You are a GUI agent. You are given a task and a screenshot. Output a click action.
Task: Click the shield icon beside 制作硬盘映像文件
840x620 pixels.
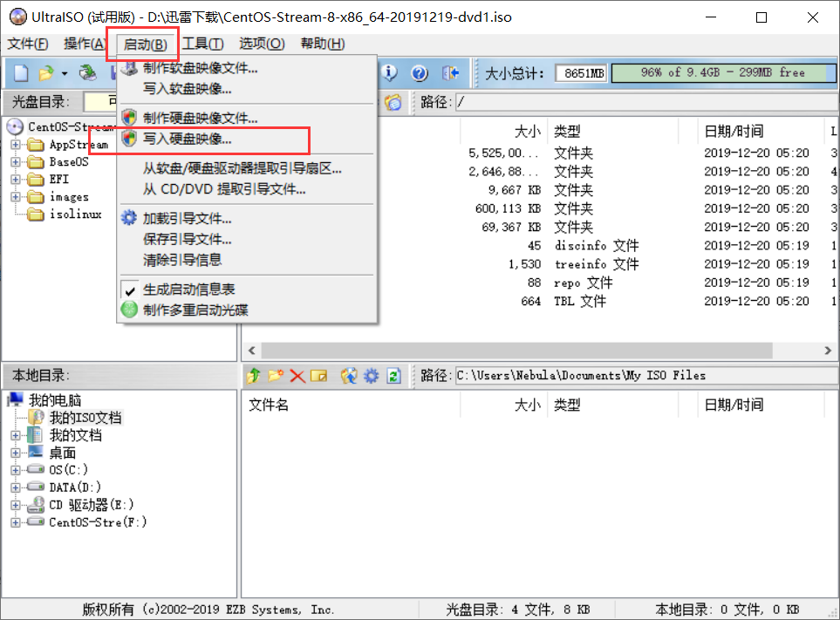[x=129, y=117]
